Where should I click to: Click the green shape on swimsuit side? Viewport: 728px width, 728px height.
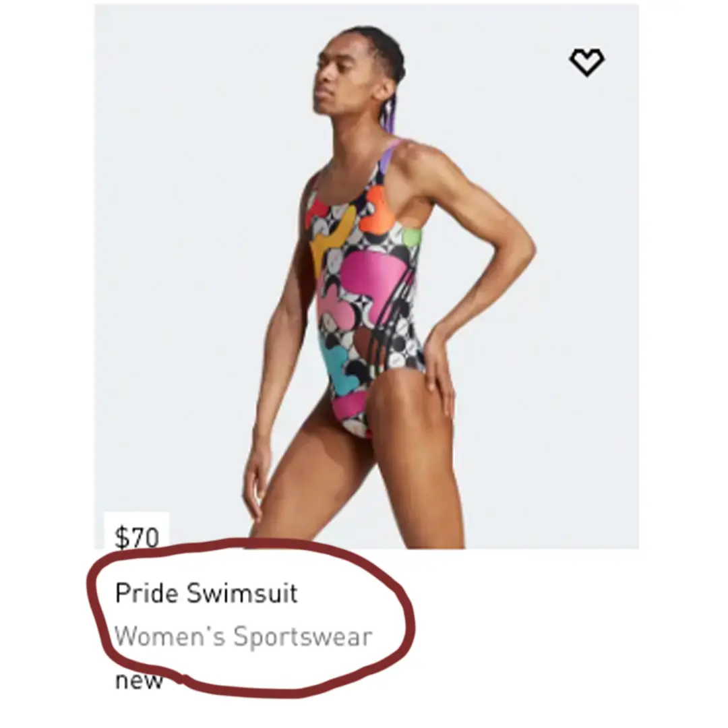pos(412,237)
